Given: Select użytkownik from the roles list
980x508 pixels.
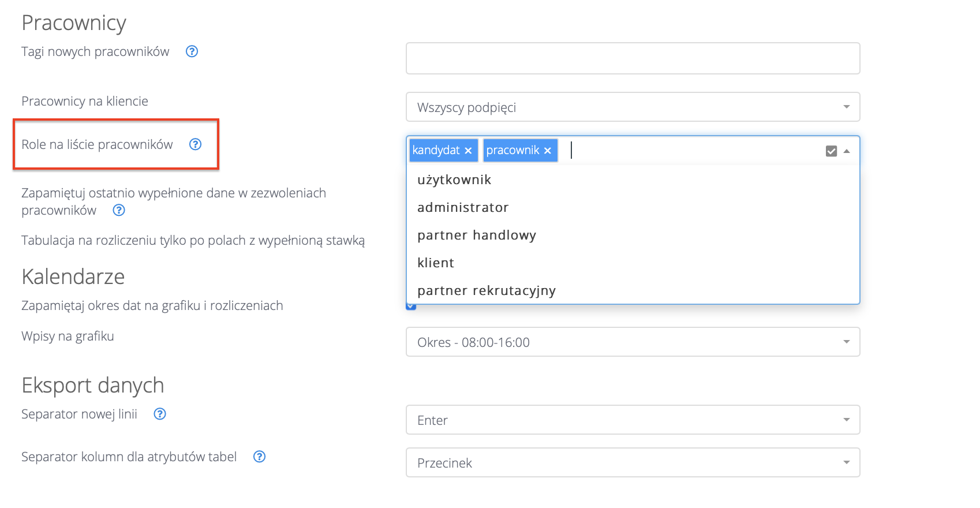Looking at the screenshot, I should [454, 180].
